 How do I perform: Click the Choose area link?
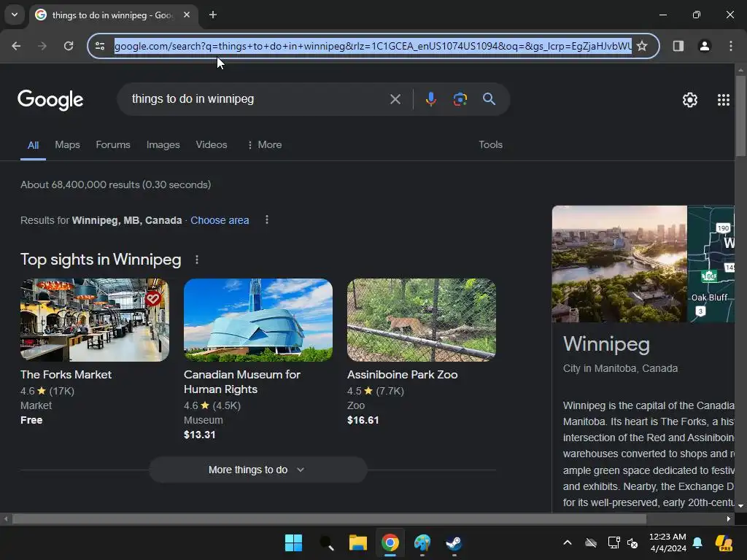pos(220,220)
